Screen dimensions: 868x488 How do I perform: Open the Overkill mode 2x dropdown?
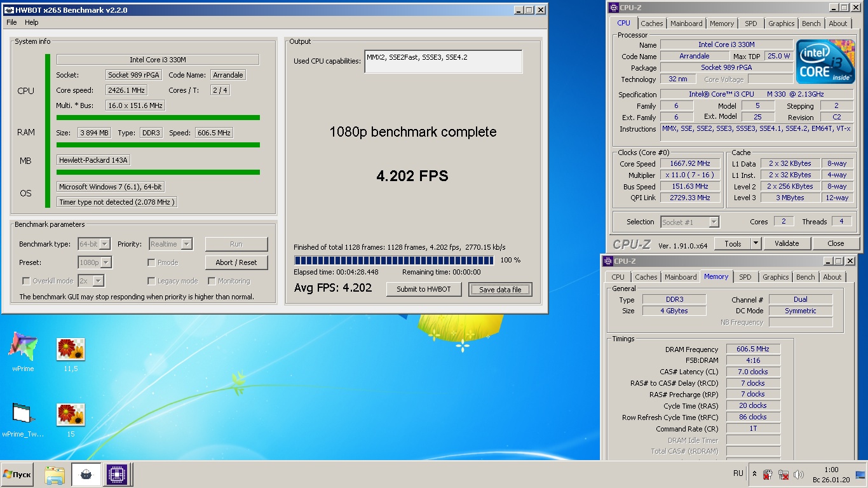pos(91,281)
